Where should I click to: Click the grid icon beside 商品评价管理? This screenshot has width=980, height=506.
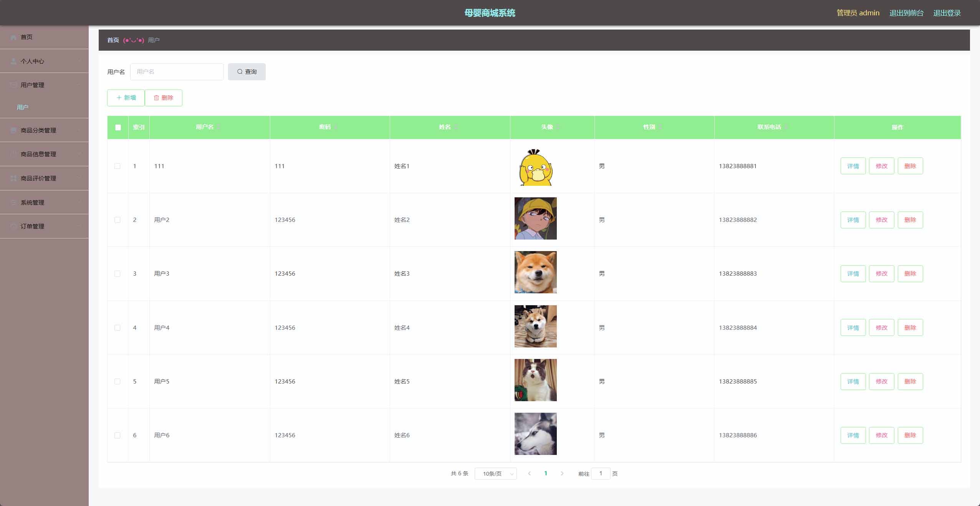13,179
